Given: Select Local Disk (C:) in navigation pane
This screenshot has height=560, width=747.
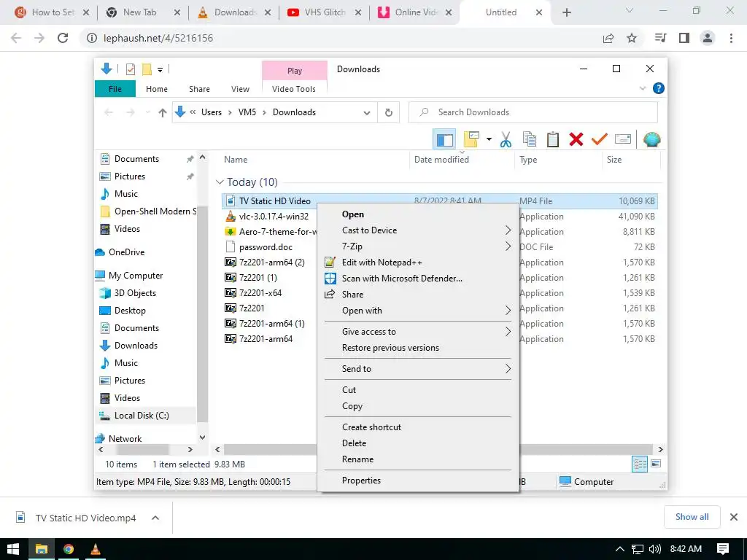Looking at the screenshot, I should (x=142, y=416).
